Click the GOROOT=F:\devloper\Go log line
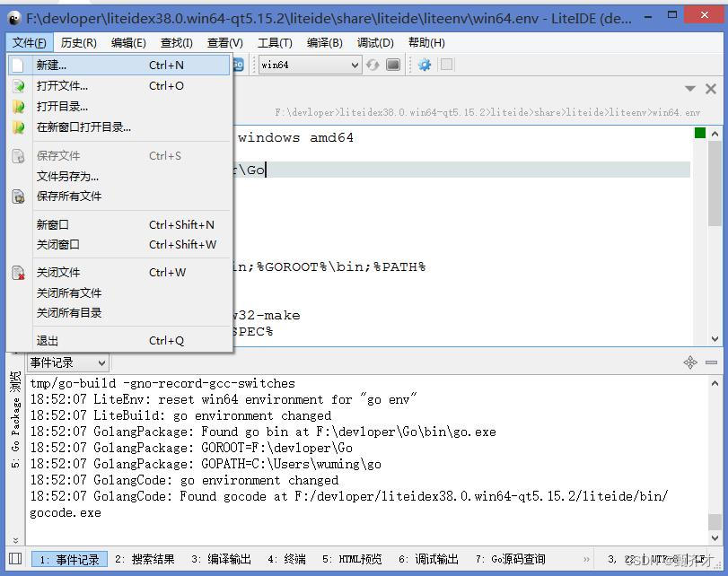Viewport: 728px width, 576px height. pyautogui.click(x=191, y=448)
